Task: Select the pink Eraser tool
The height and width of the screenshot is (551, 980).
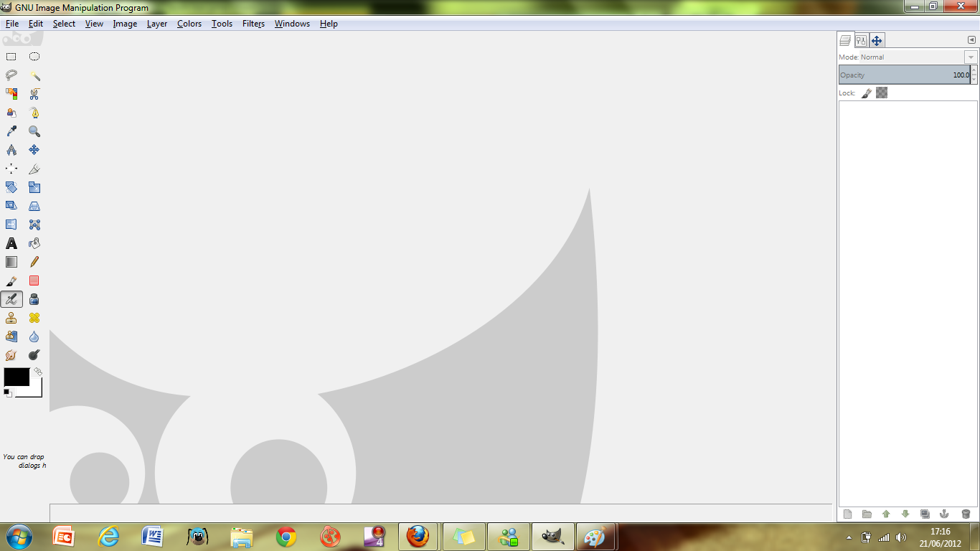Action: click(34, 281)
